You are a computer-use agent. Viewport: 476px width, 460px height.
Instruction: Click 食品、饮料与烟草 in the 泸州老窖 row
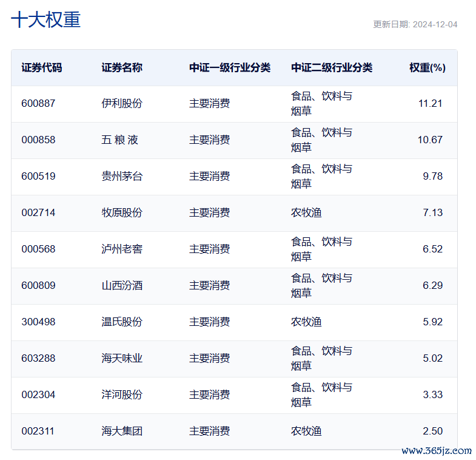(x=321, y=249)
